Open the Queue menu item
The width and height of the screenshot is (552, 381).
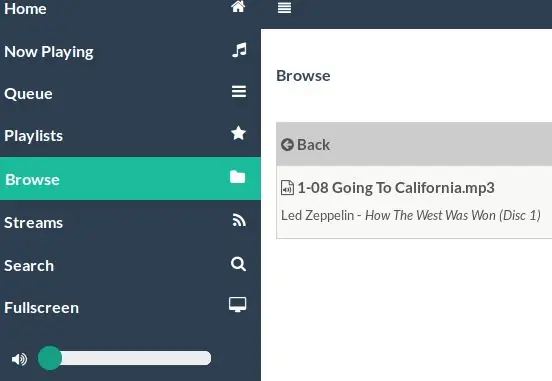pyautogui.click(x=130, y=93)
